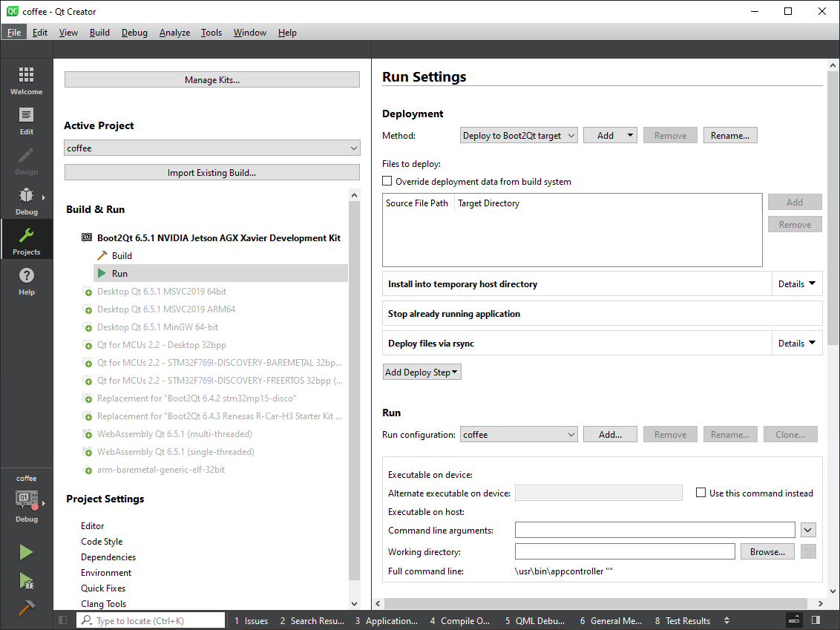Open Help mode
840x630 pixels.
[26, 281]
